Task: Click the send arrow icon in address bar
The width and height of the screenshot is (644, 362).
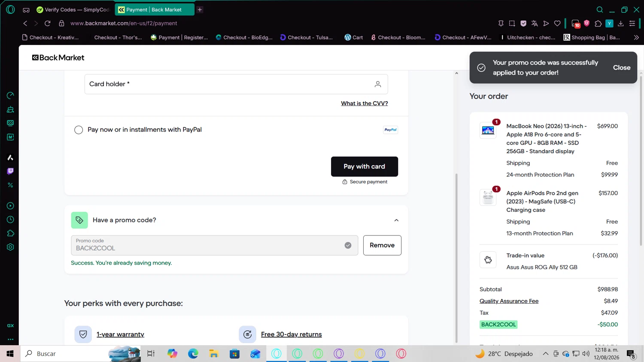Action: (546, 23)
